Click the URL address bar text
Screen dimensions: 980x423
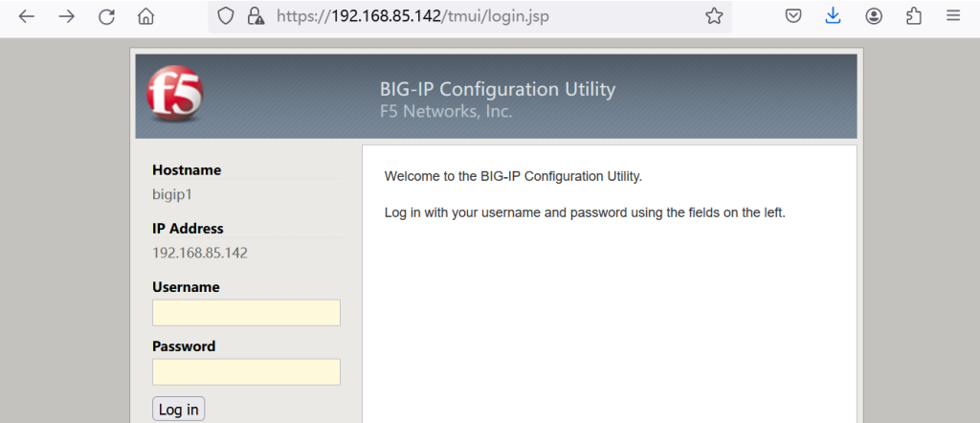(x=413, y=16)
